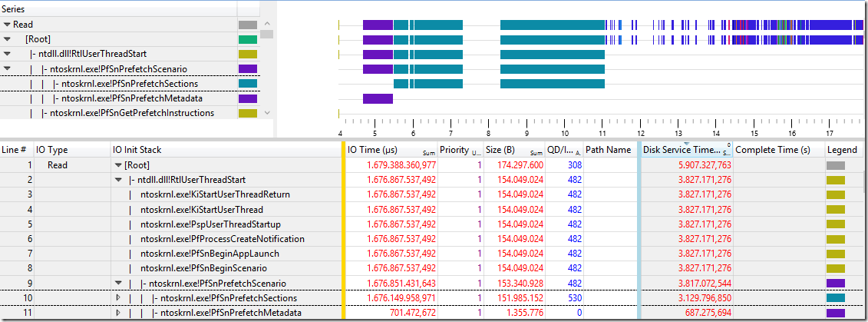Click olive Legend swatch on line 2
Image resolution: width=868 pixels, height=322 pixels.
coord(835,180)
